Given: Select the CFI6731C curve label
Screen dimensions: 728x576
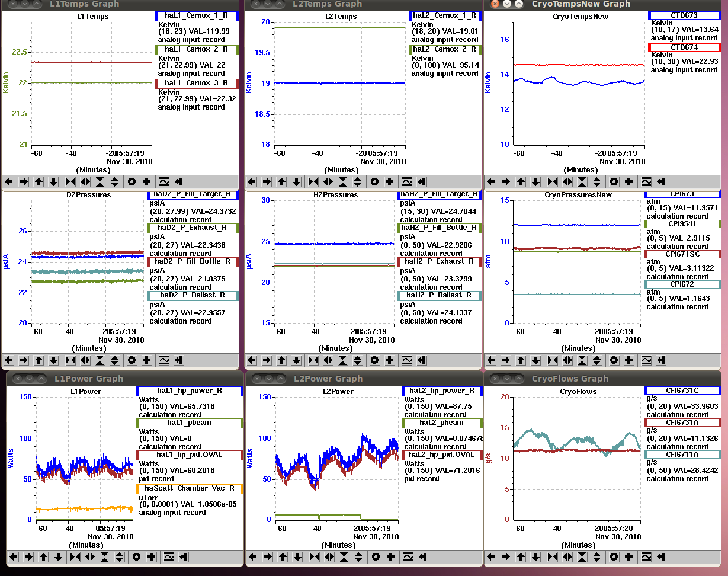Looking at the screenshot, I should click(682, 391).
